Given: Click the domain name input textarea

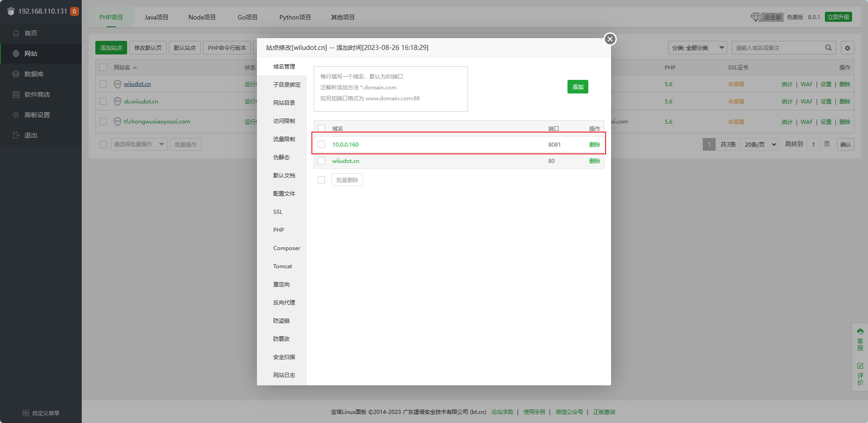Looking at the screenshot, I should pos(390,89).
